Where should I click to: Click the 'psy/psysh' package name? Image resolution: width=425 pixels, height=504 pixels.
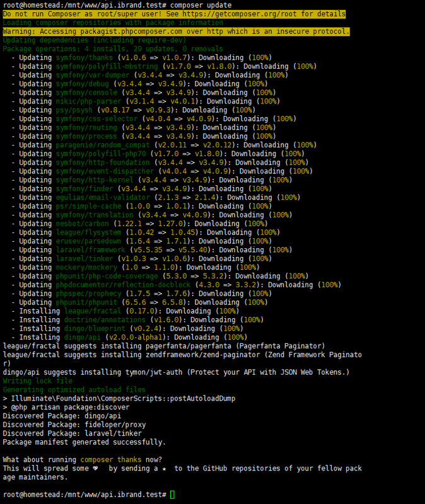pos(74,110)
